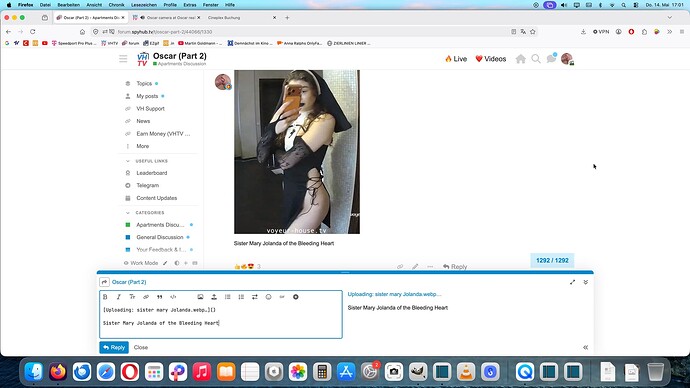Open Content Updates in sidebar
The height and width of the screenshot is (388, 690).
tap(156, 198)
